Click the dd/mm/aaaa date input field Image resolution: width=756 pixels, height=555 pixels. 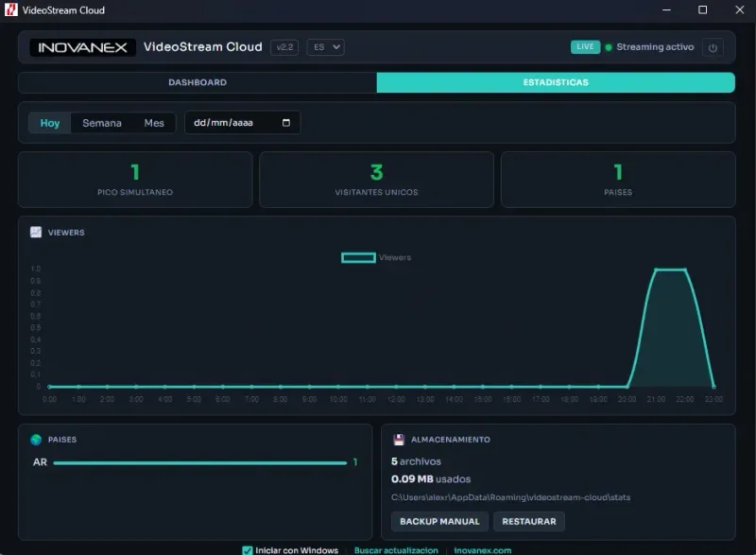[243, 123]
